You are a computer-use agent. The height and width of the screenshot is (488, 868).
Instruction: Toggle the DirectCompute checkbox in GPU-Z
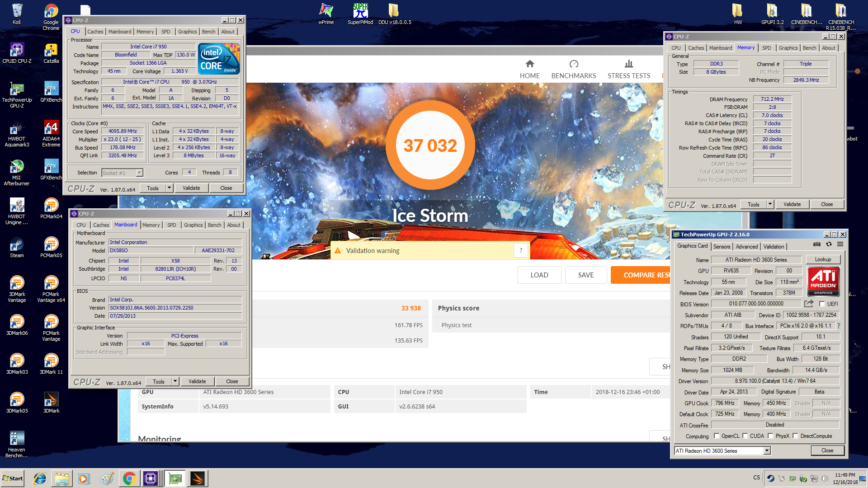coord(795,436)
